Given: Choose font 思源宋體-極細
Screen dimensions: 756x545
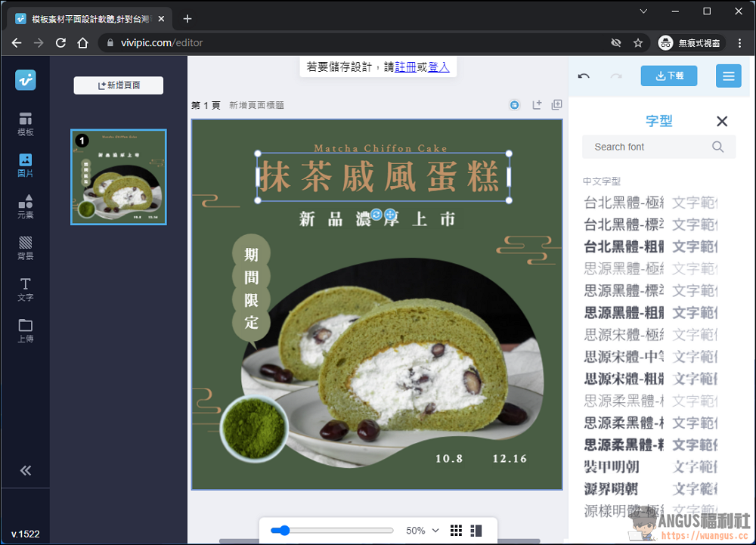Looking at the screenshot, I should pos(651,334).
